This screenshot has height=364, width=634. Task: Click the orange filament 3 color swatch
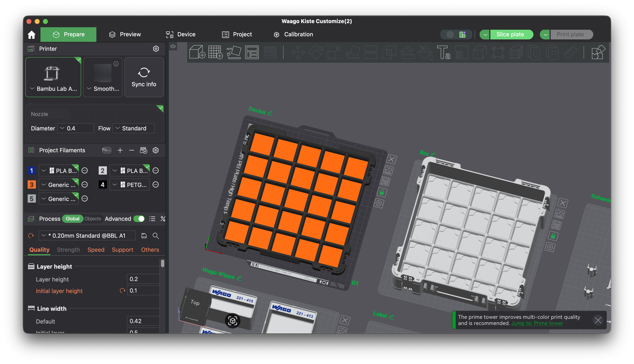pos(32,185)
